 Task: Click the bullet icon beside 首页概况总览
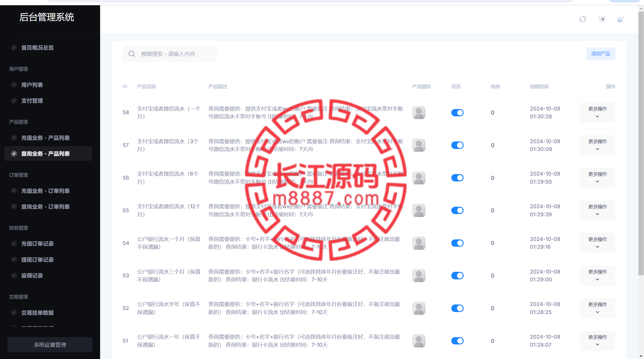point(14,47)
